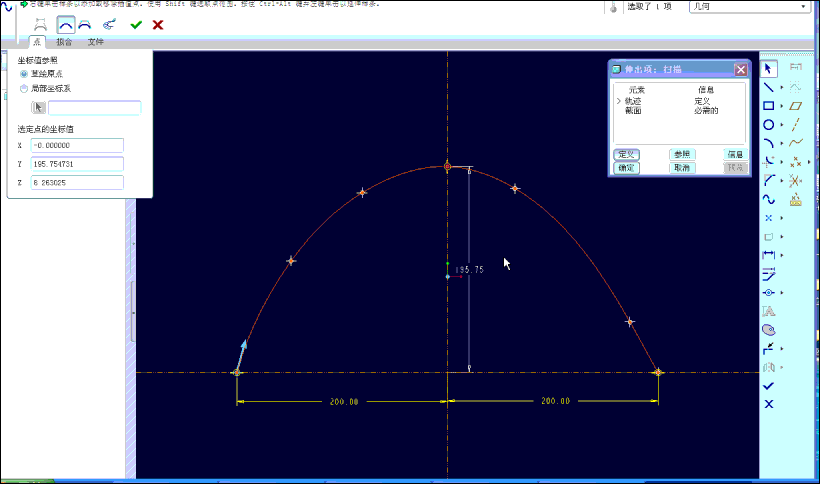Select the Rectangle sketch tool
Viewport: 820px width, 484px height.
coord(768,106)
